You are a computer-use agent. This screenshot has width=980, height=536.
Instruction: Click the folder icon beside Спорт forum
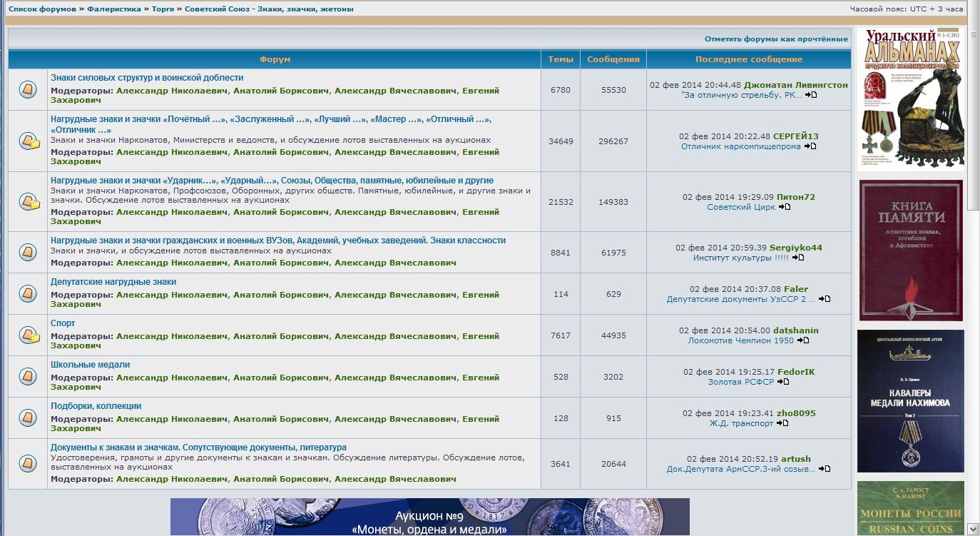click(29, 335)
